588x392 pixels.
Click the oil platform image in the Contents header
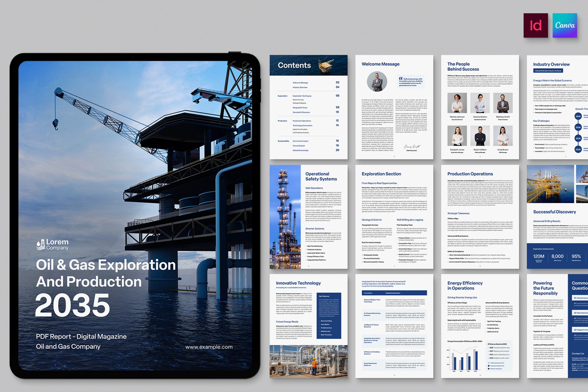pyautogui.click(x=325, y=66)
